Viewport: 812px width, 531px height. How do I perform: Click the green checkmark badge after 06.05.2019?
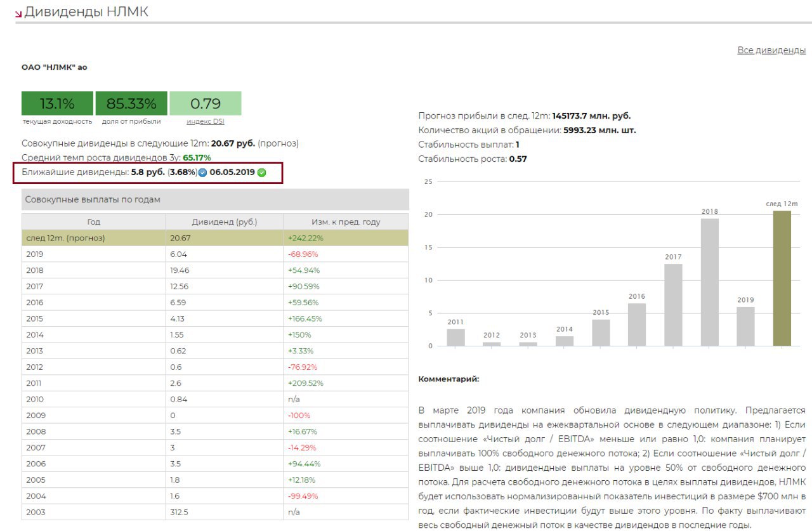[x=262, y=173]
